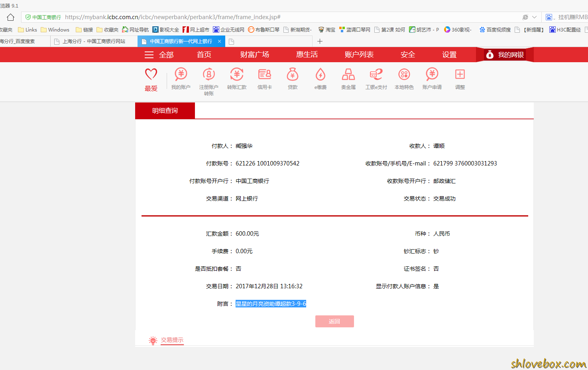Open the 淘宝 bookmark
The image size is (588, 370).
click(327, 30)
